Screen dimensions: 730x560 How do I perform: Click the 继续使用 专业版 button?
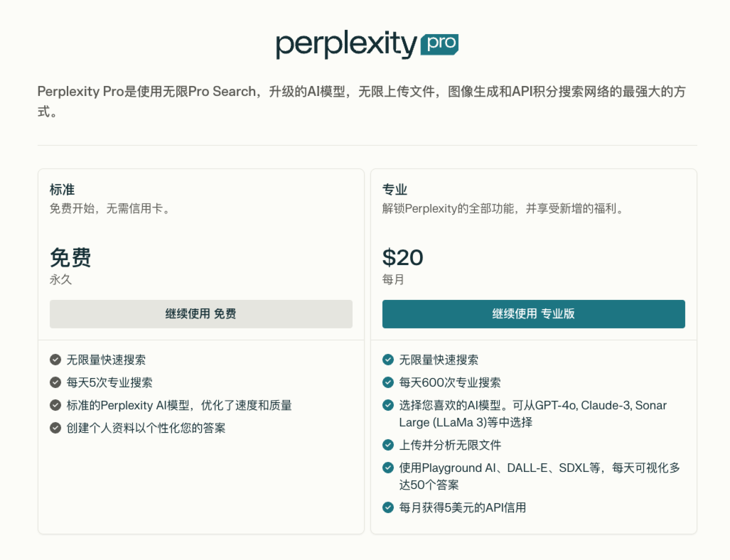[533, 314]
